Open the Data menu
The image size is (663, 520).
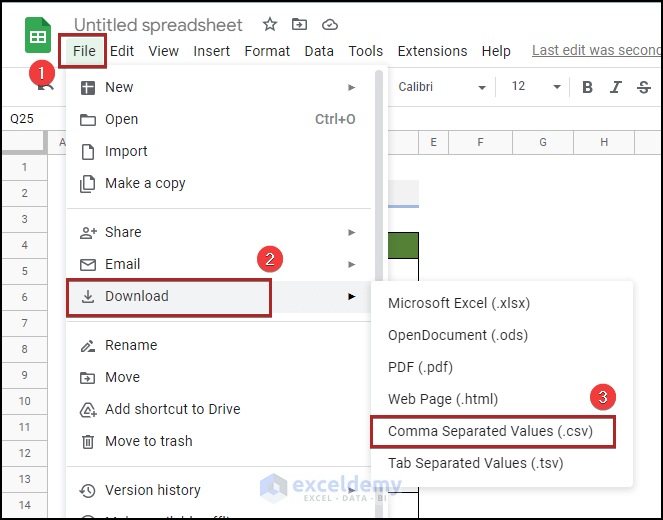[319, 51]
